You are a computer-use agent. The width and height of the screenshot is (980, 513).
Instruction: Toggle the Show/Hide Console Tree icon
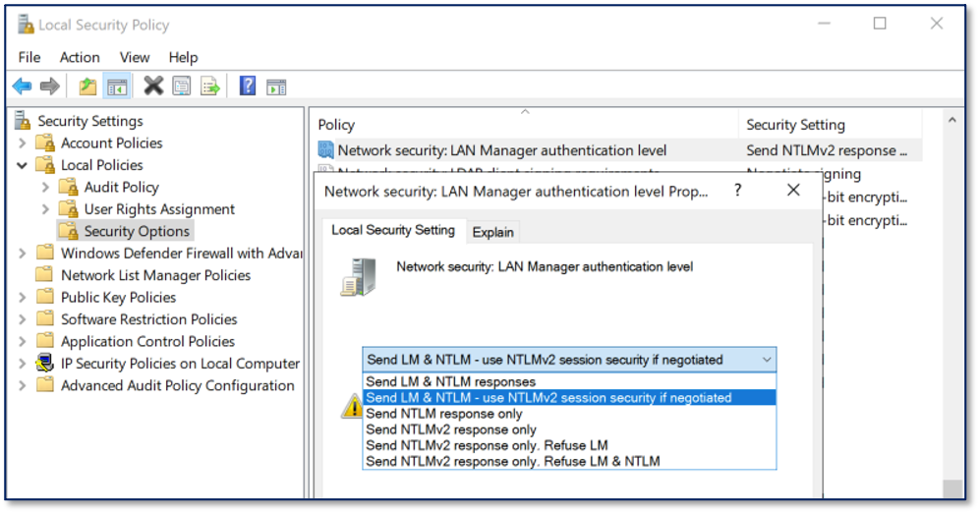(x=117, y=86)
